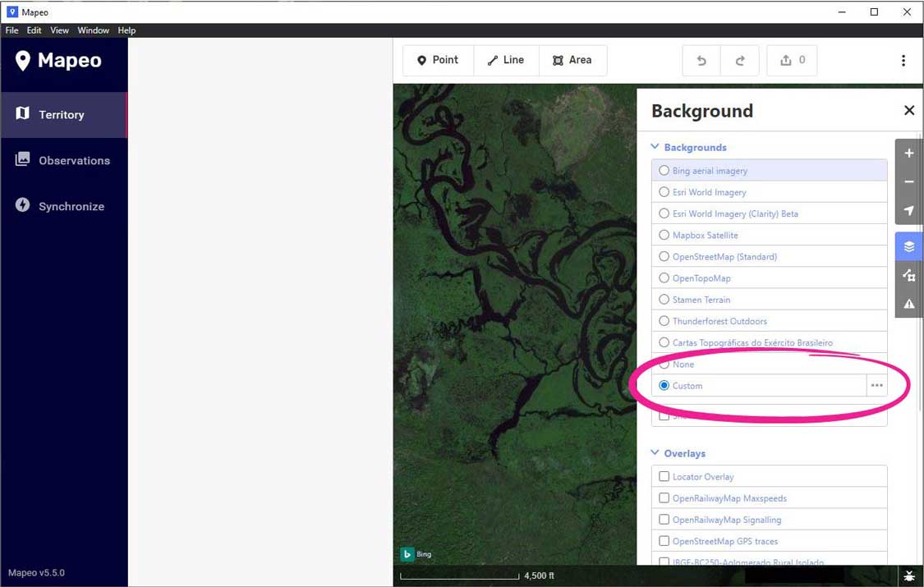The height and width of the screenshot is (587, 924).
Task: Click the Background panel heading
Action: click(702, 111)
